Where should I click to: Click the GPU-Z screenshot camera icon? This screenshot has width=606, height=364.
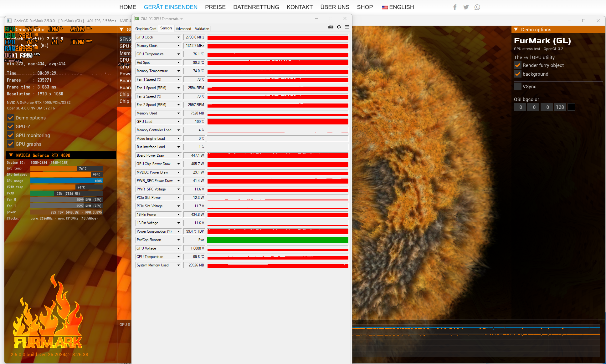point(331,27)
